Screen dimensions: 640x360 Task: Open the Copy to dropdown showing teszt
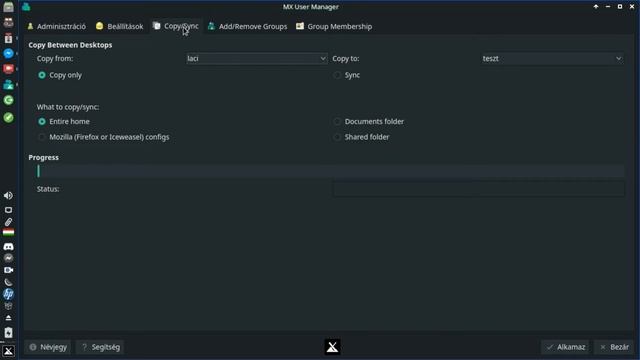(x=553, y=58)
